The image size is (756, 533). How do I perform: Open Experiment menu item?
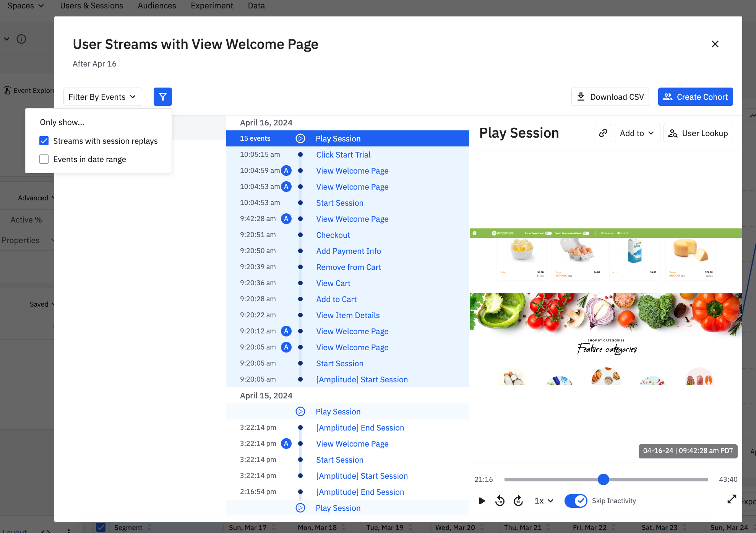pos(212,6)
